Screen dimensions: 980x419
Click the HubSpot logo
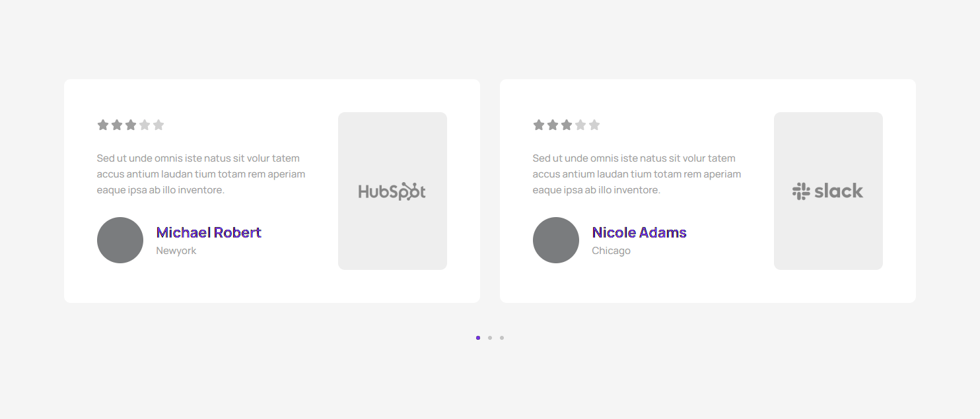pos(392,191)
